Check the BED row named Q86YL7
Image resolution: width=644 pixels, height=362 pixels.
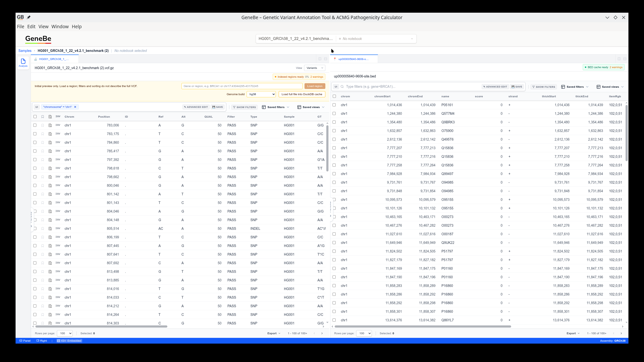[x=334, y=320]
